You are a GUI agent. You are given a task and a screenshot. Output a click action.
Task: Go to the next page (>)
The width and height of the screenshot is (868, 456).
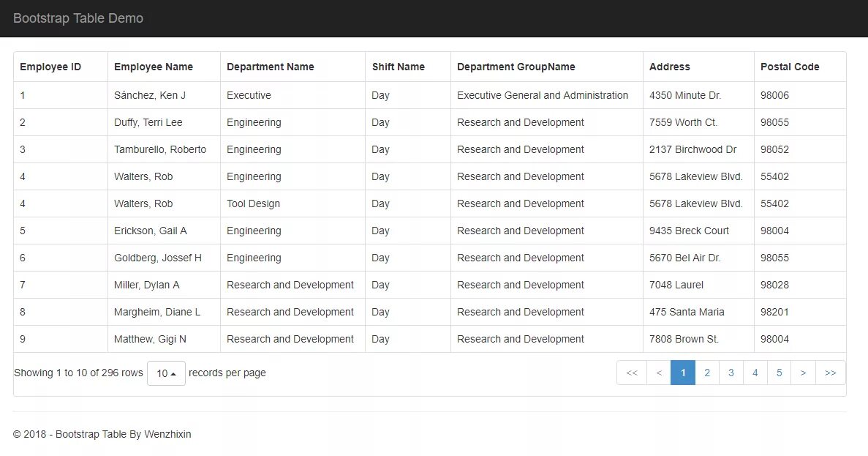[x=803, y=373]
